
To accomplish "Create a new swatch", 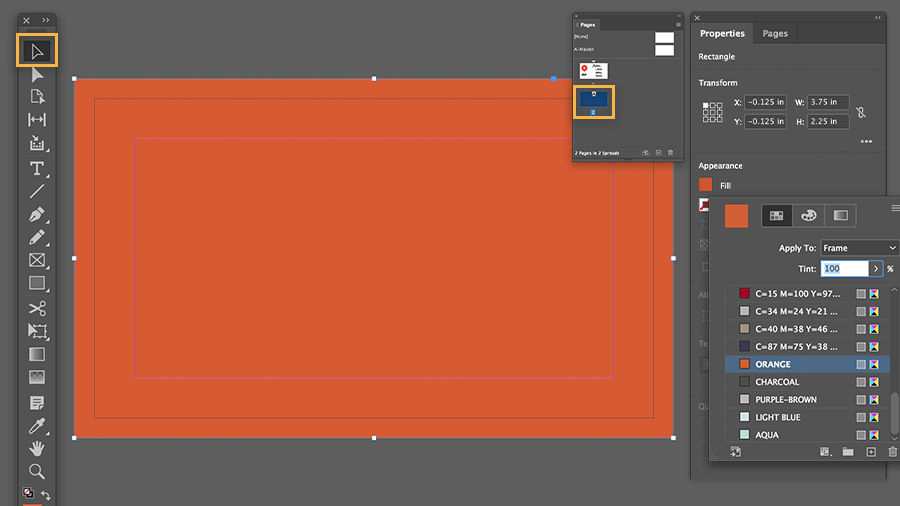I will 871,452.
